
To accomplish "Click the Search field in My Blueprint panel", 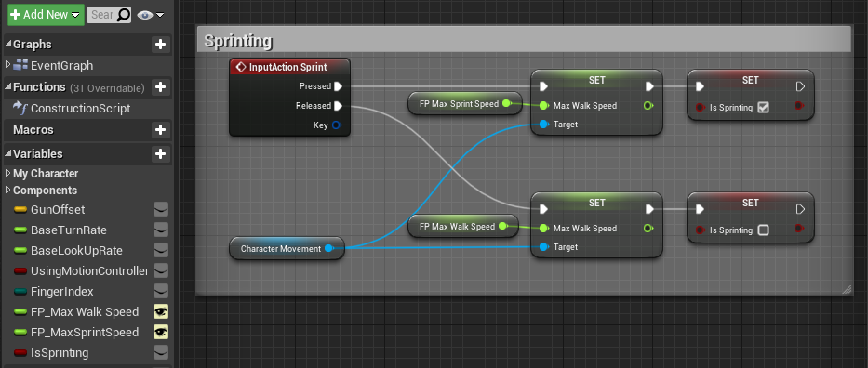I will (x=101, y=14).
